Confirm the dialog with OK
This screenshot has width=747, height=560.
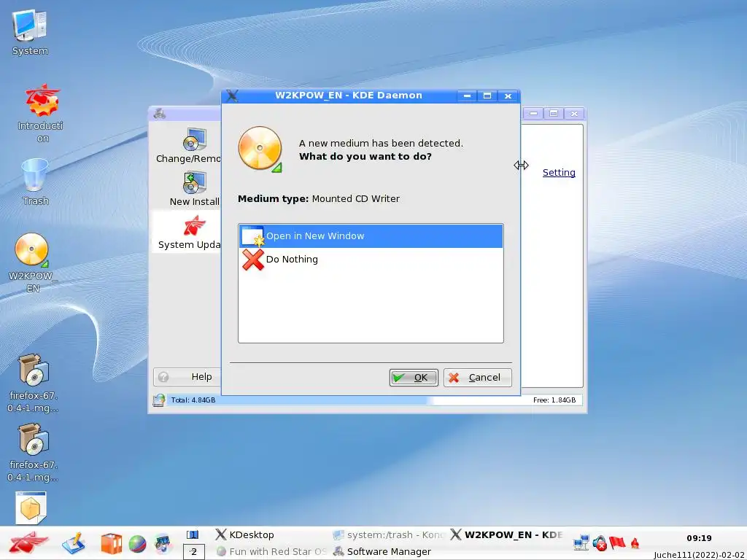(414, 378)
